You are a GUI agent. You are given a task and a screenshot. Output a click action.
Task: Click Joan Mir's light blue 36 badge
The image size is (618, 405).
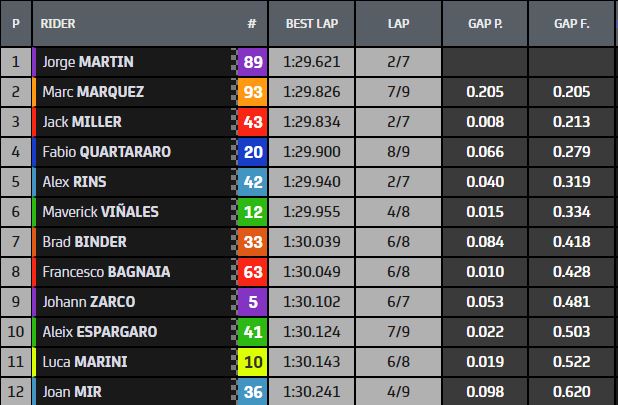253,392
